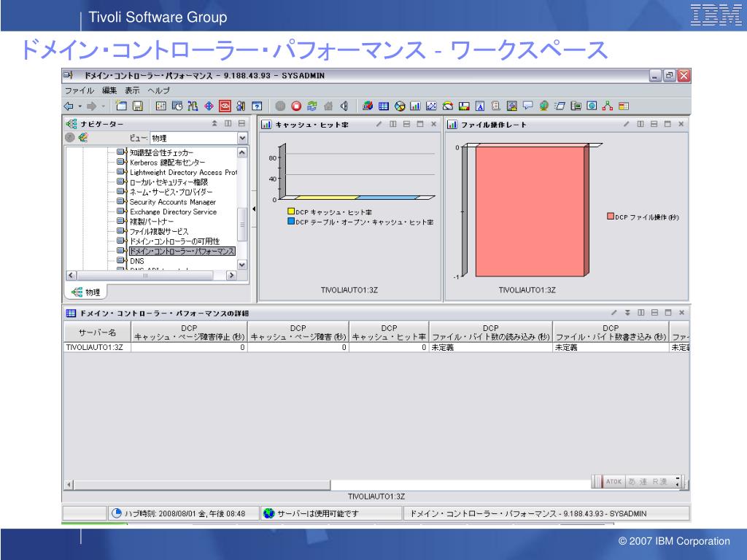
Task: Click the double-chevron on the details table header
Action: [x=628, y=313]
